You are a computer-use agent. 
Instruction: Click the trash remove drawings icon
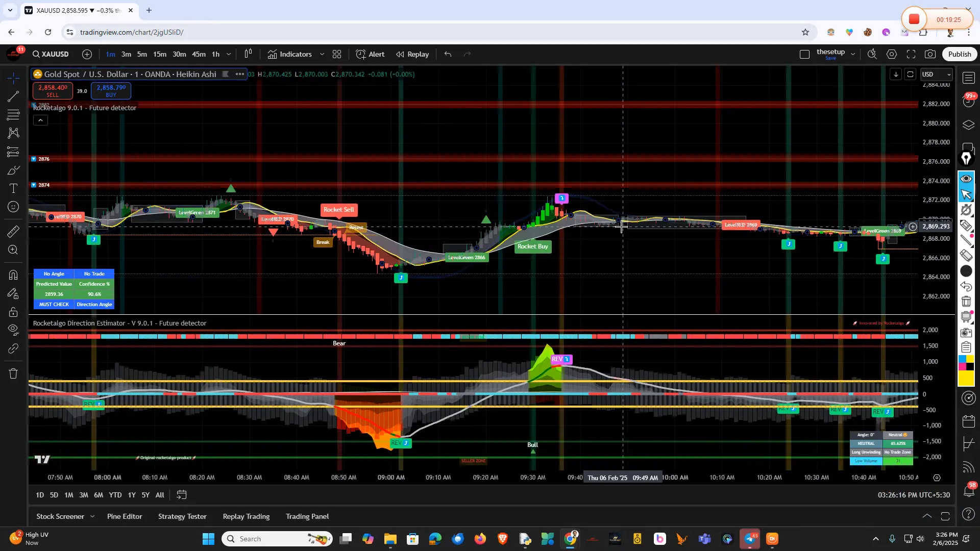(x=13, y=374)
